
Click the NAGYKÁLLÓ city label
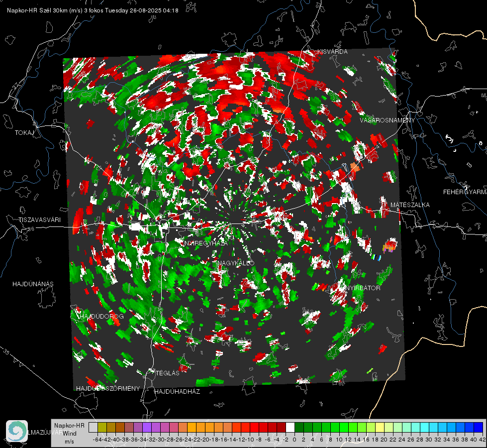pos(236,263)
